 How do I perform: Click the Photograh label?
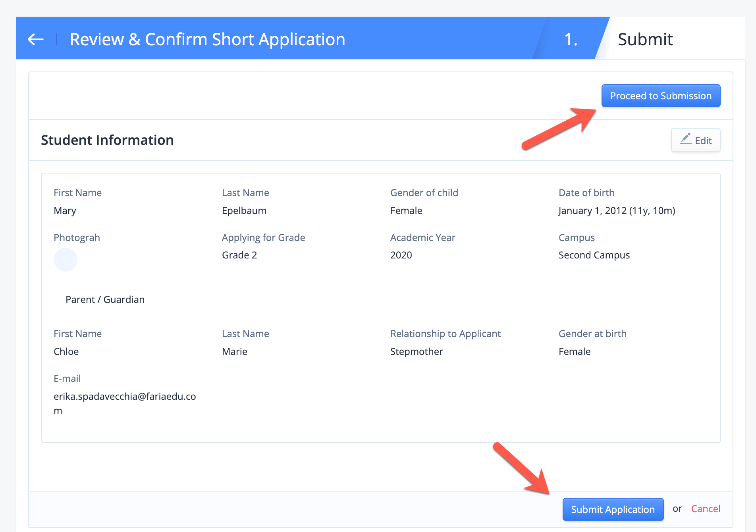(x=77, y=237)
